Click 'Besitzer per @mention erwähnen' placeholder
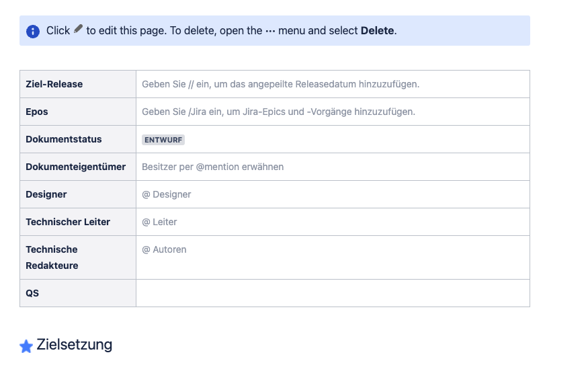588x365 pixels. point(212,167)
